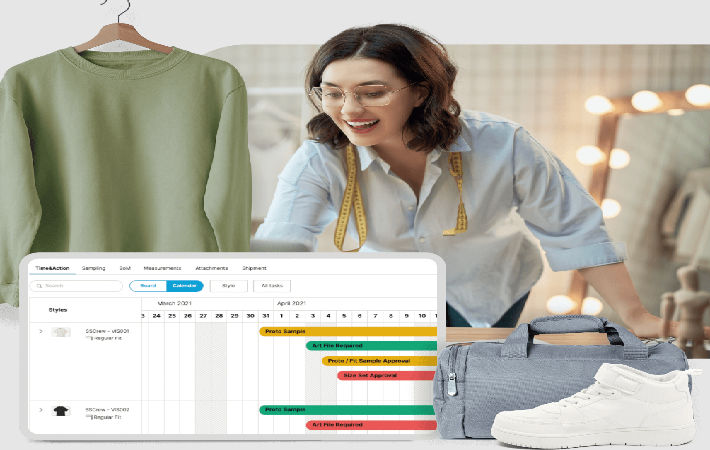Select the green Art File Required bar
Image resolution: width=710 pixels, height=450 pixels.
[371, 345]
